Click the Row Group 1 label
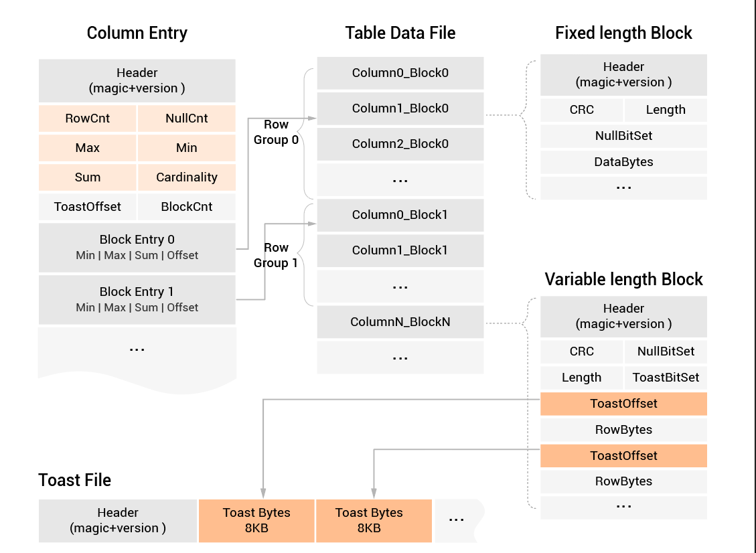The height and width of the screenshot is (553, 756). point(276,255)
